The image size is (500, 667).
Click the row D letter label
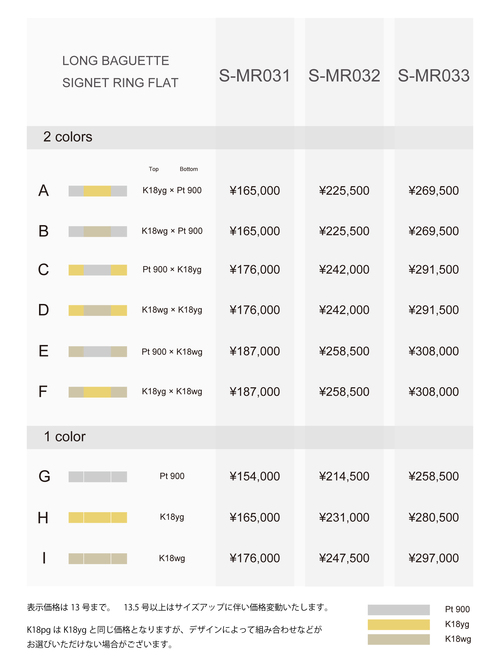click(x=43, y=310)
